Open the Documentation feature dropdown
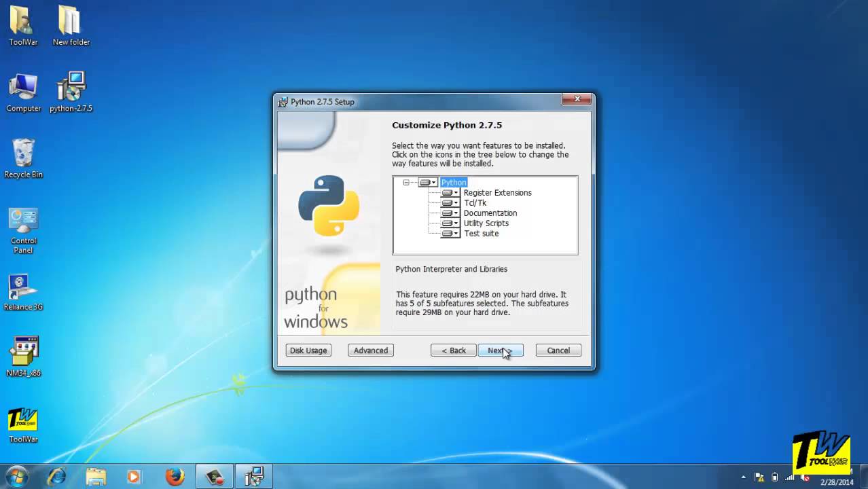 450,213
